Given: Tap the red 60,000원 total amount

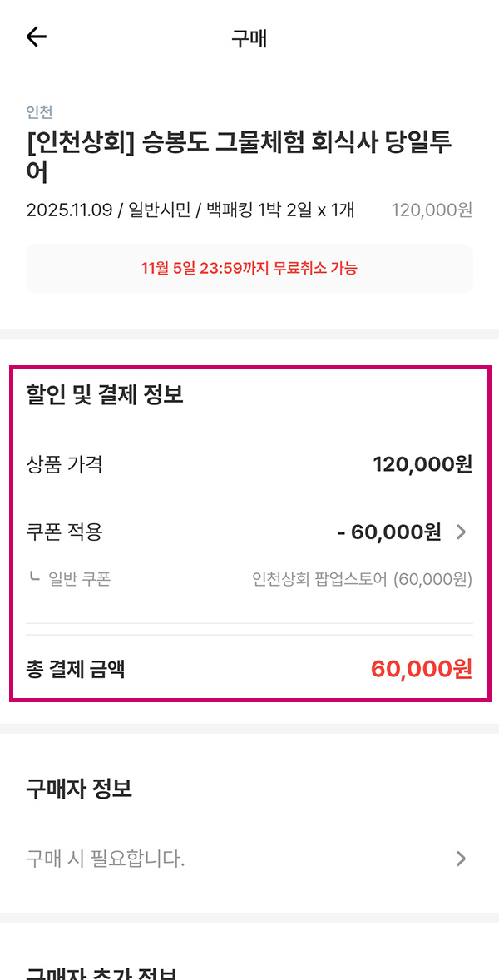Looking at the screenshot, I should tap(422, 668).
